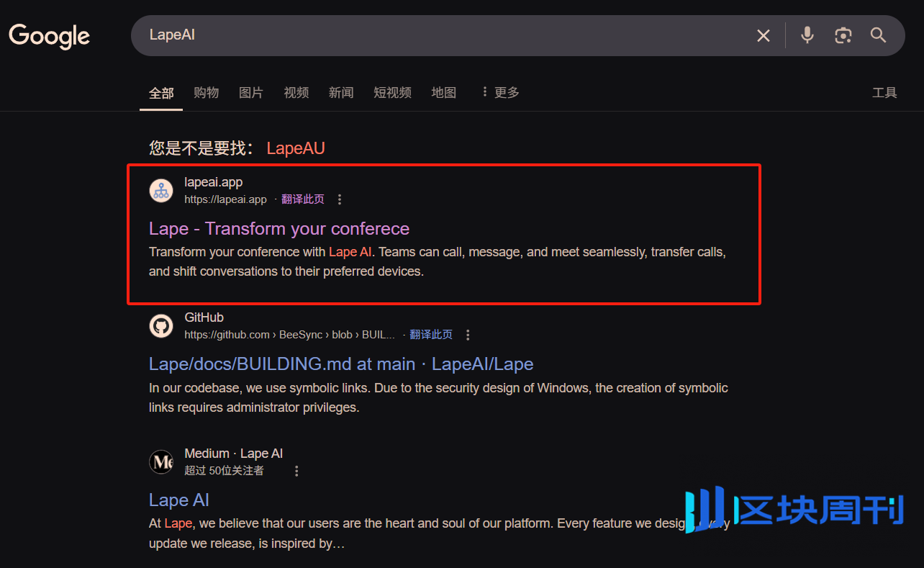
Task: Start voice search with the microphone icon
Action: 807,35
